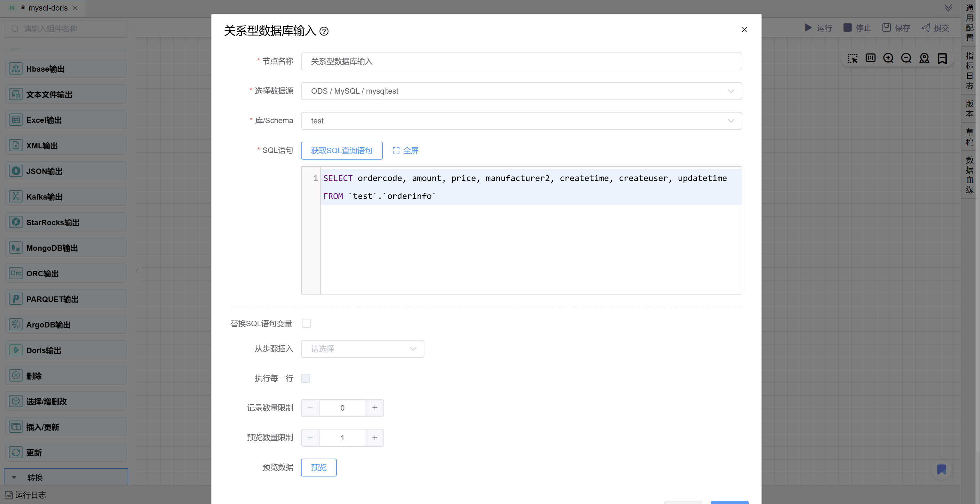This screenshot has height=504, width=980.
Task: Open the 选择数据源 dropdown
Action: 521,91
